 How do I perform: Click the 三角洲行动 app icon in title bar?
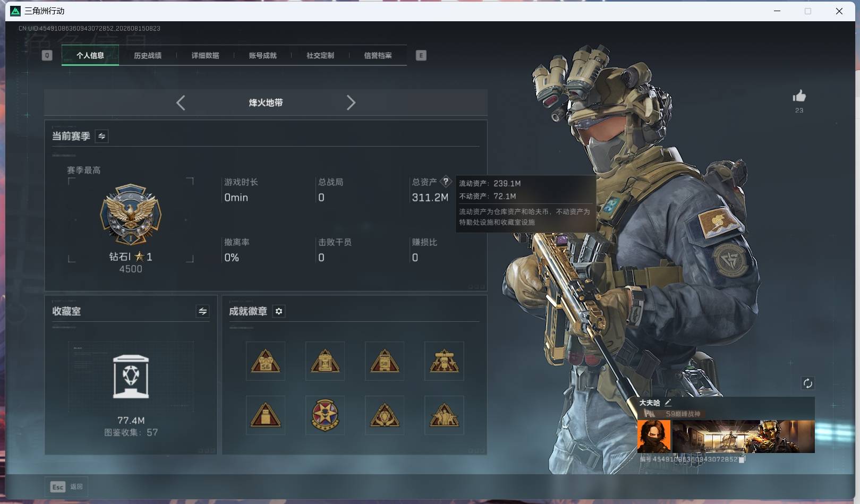coord(15,11)
